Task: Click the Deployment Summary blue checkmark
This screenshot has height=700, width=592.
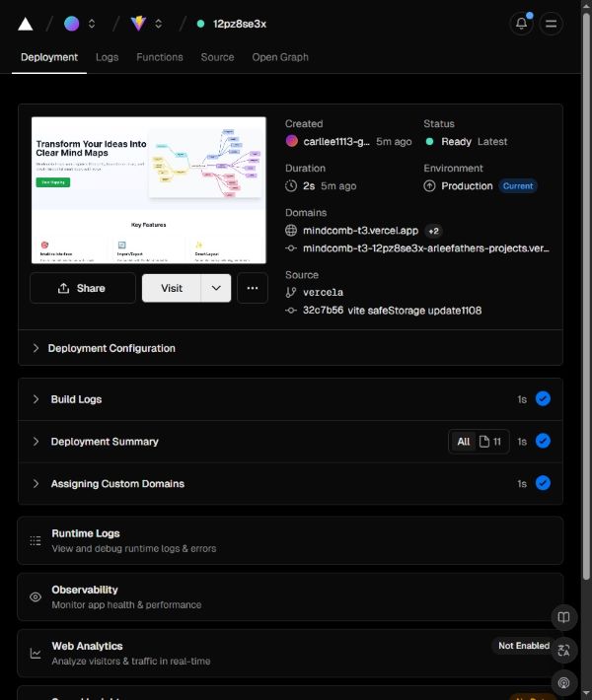Action: pyautogui.click(x=543, y=441)
